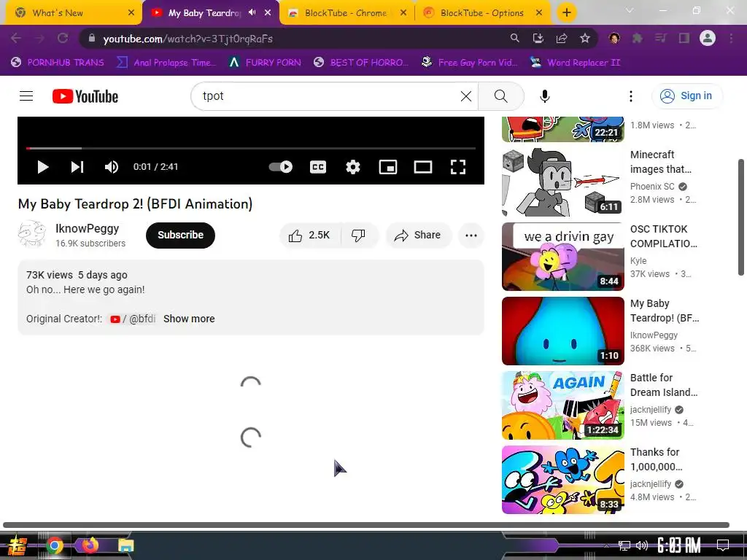Open Firefox from the taskbar

(x=90, y=545)
